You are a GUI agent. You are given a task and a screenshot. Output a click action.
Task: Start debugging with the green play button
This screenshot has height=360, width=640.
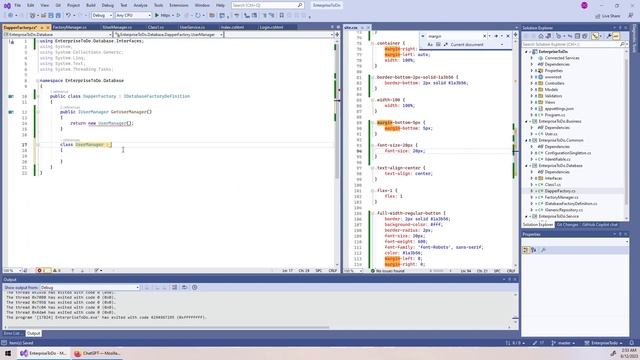point(157,16)
